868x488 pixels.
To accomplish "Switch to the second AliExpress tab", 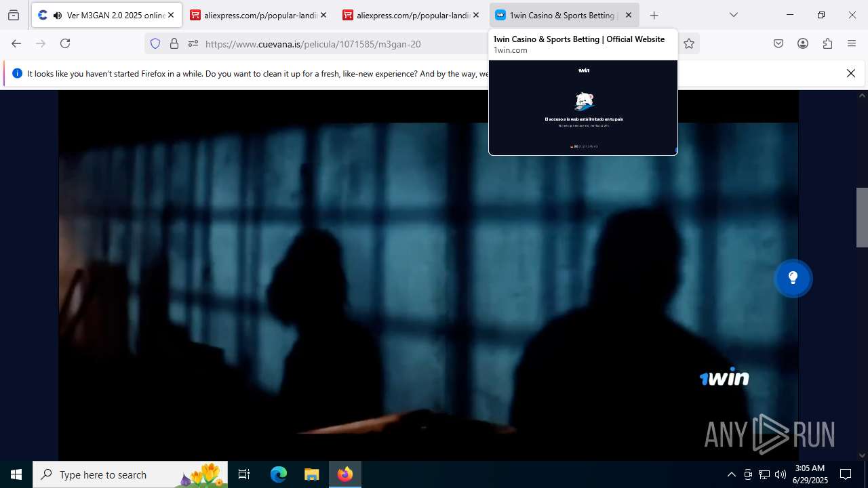I will [x=411, y=15].
